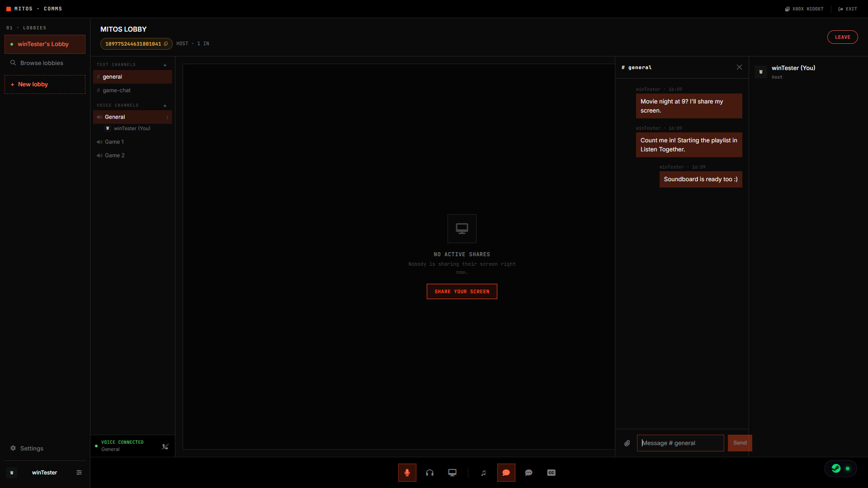Disconnect from voice using the phone-slash icon
Viewport: 868px width, 488px height.
(x=165, y=446)
